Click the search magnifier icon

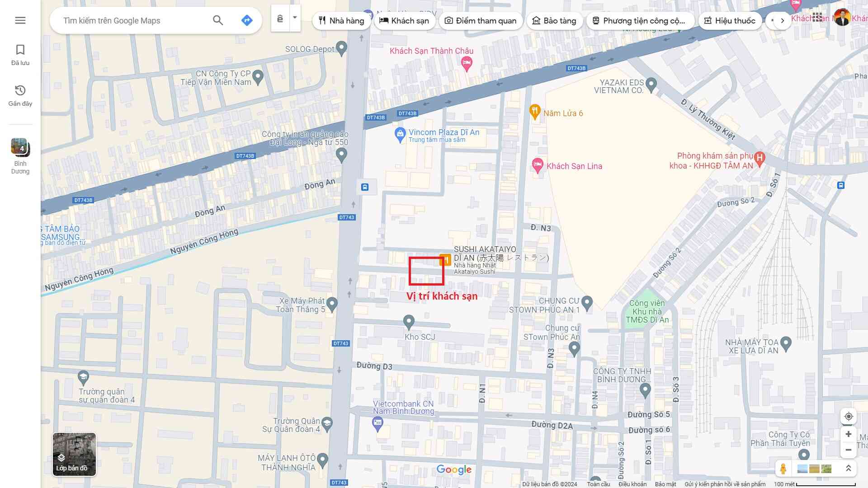tap(218, 20)
